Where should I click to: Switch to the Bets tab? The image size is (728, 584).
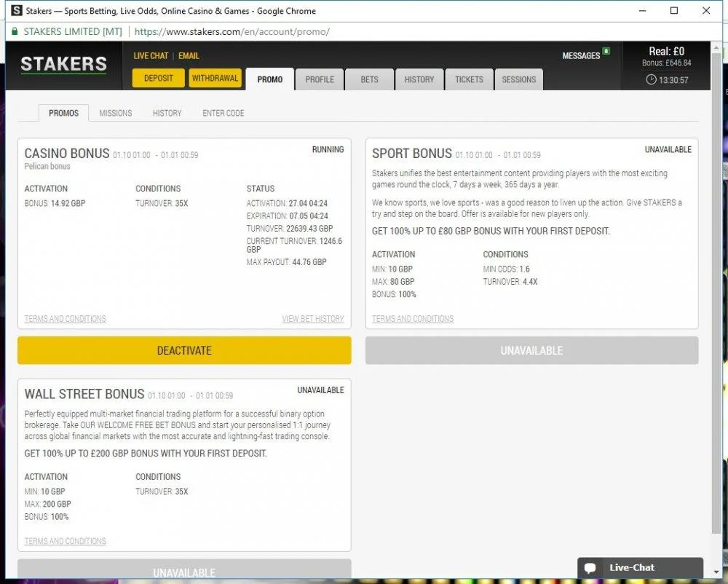pyautogui.click(x=370, y=79)
